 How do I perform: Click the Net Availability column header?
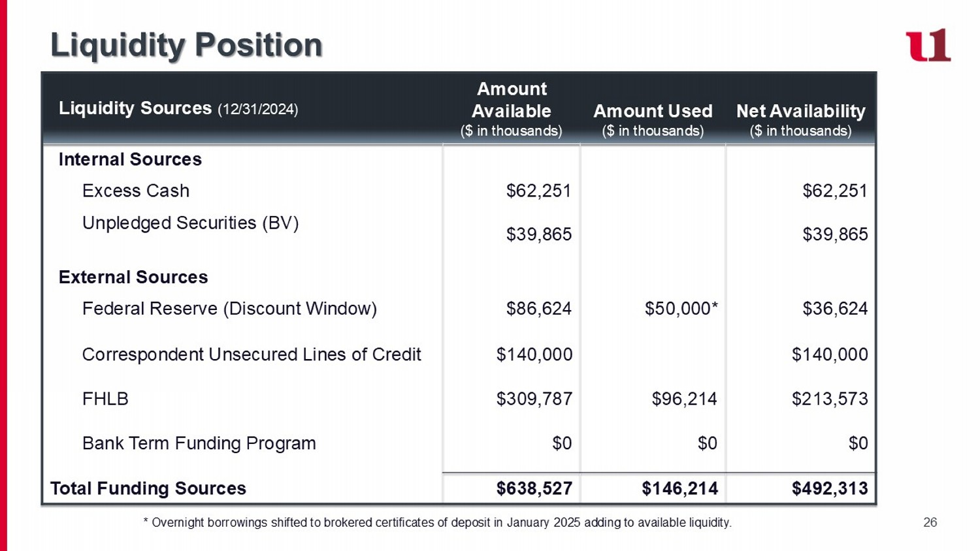[x=800, y=119]
